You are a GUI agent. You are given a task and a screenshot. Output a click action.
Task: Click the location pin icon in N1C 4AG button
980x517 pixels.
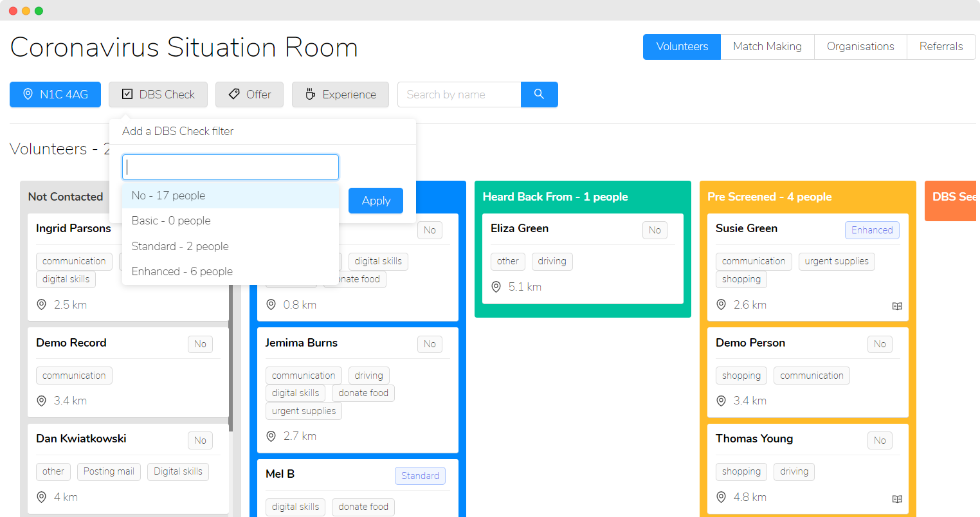point(28,95)
